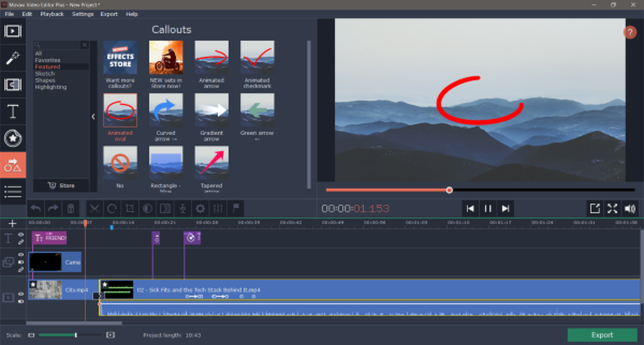Click the Split scissors tool

(94, 209)
